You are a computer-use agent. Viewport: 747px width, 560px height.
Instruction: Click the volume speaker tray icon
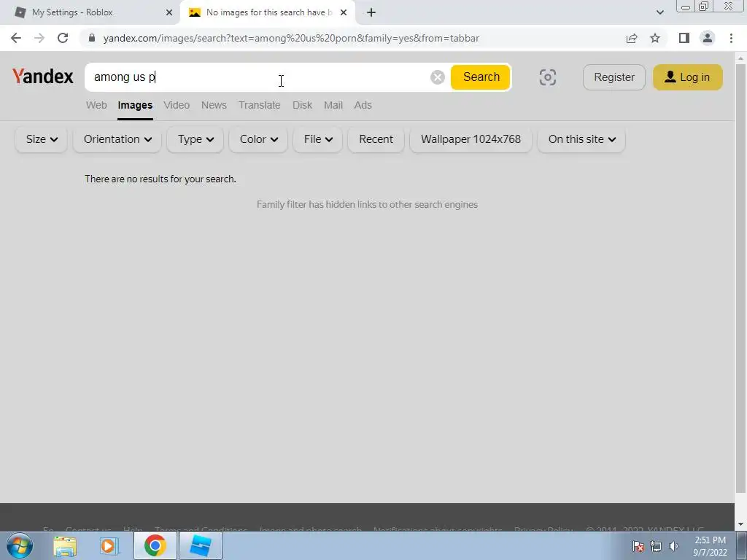pyautogui.click(x=673, y=546)
